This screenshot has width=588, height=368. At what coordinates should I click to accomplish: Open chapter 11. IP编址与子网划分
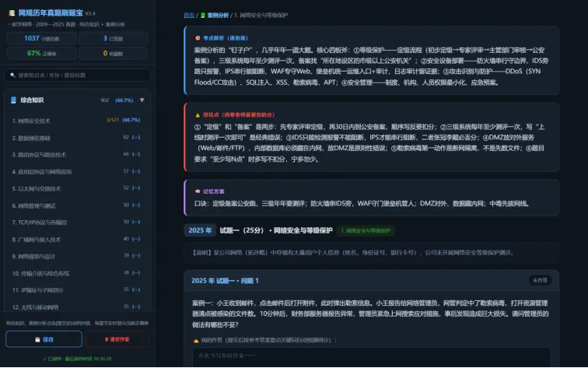77,290
